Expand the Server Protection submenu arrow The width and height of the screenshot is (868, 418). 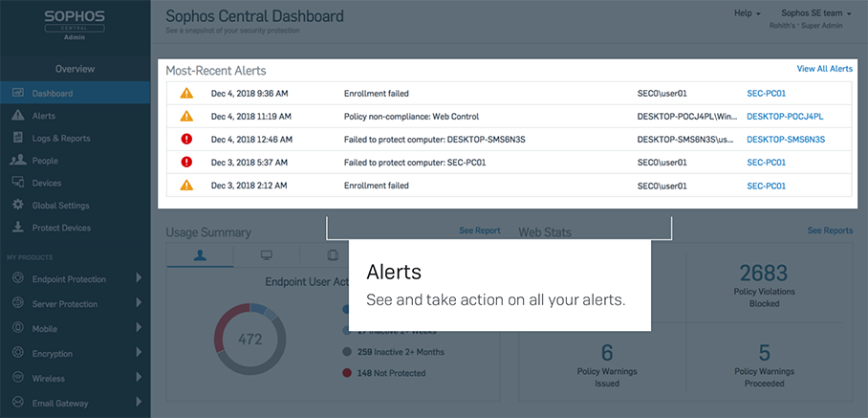(139, 303)
